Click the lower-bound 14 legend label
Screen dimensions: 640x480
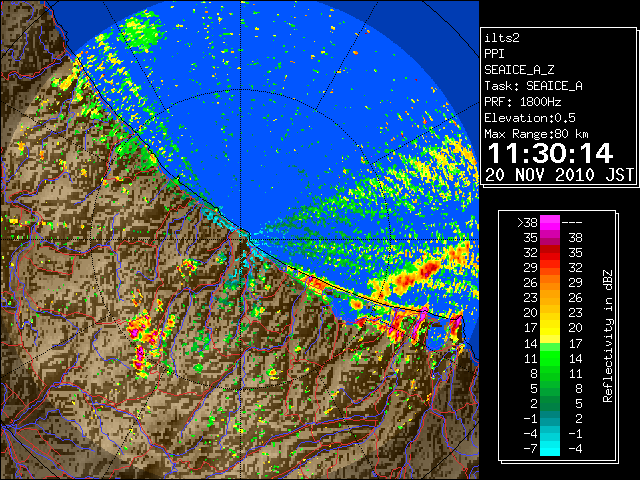coord(531,343)
